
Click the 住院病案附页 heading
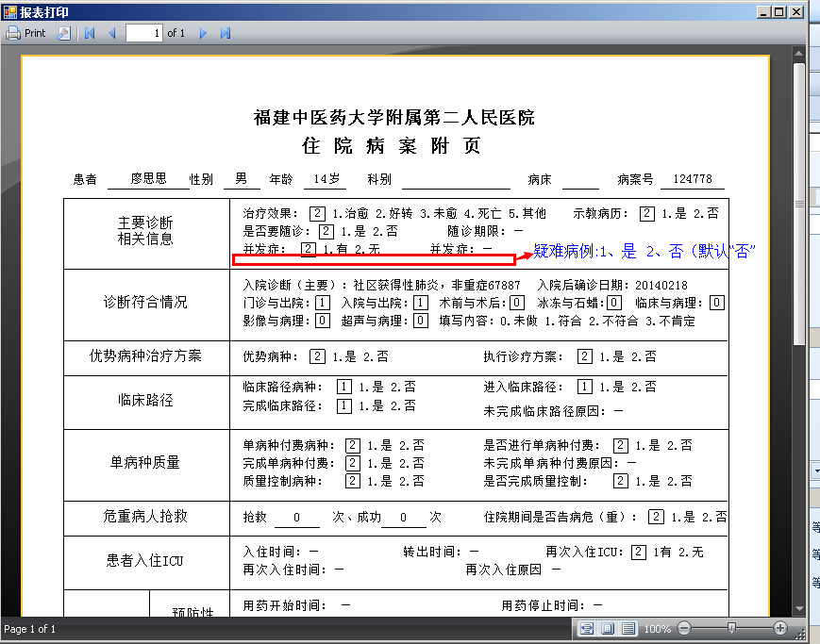(392, 145)
